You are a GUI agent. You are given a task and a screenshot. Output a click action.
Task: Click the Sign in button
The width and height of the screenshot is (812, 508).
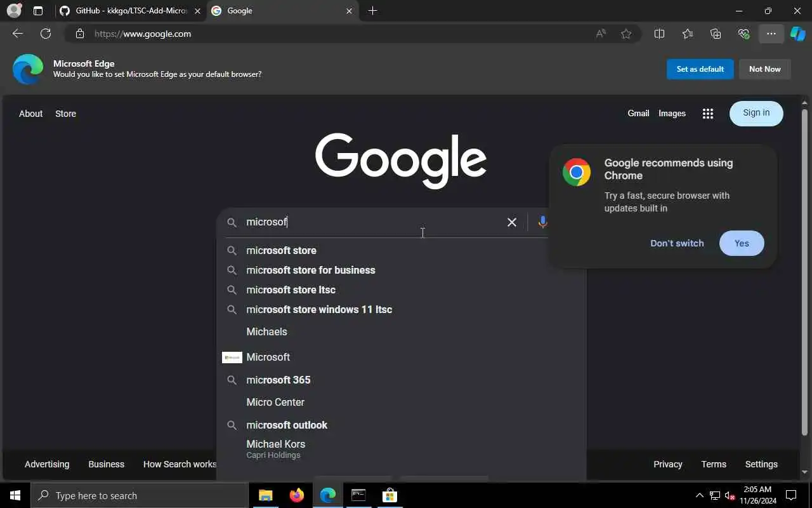click(756, 113)
